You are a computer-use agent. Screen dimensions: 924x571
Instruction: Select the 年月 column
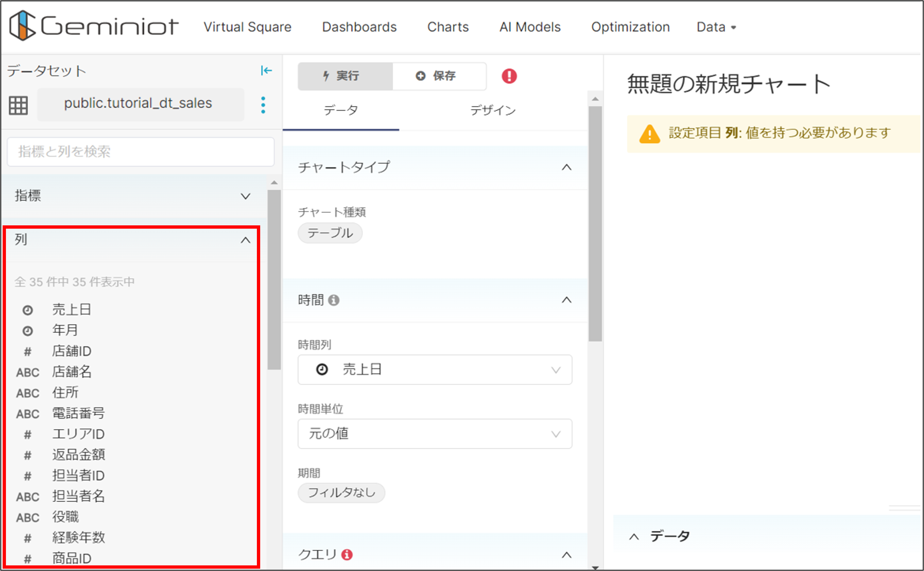tap(65, 330)
